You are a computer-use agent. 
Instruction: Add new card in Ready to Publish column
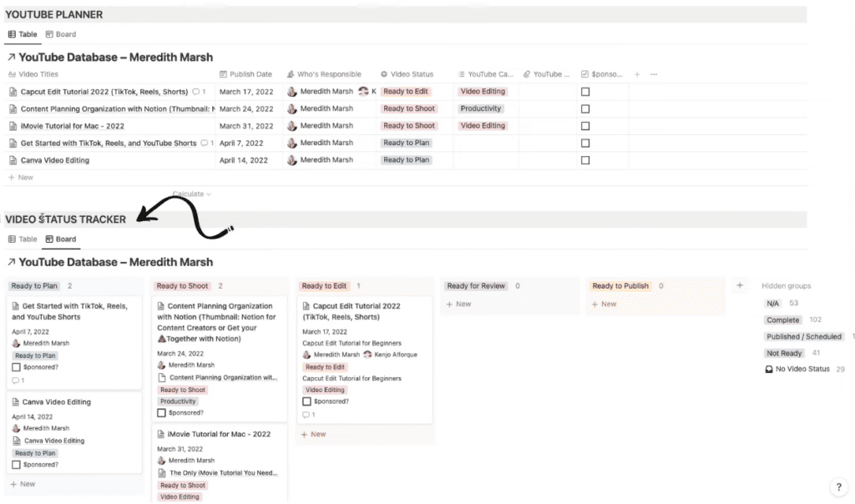tap(604, 304)
